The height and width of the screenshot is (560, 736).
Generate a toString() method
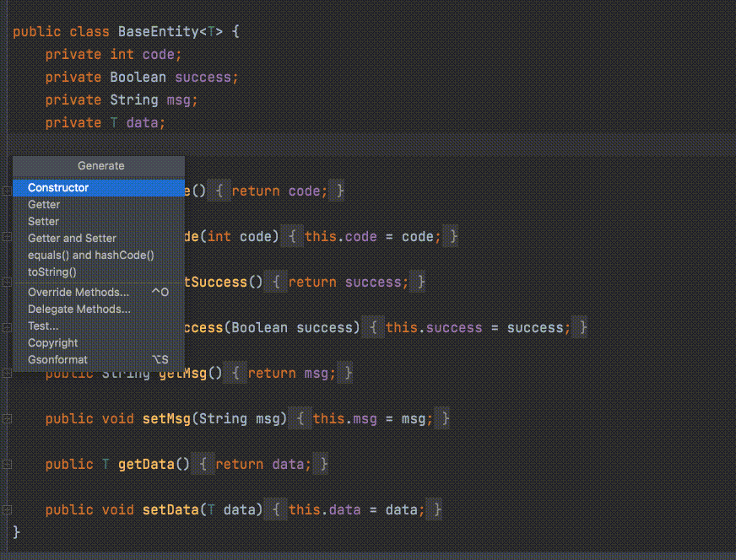[51, 272]
